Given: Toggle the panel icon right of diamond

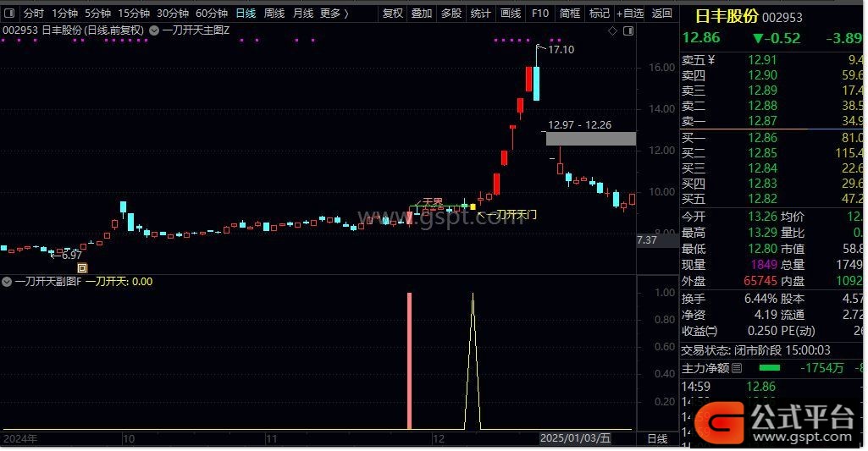Looking at the screenshot, I should pos(628,31).
